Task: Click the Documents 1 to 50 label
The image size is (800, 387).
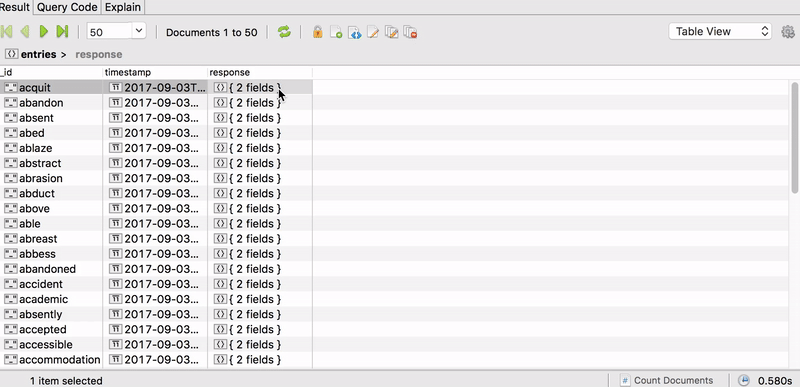Action: (211, 32)
